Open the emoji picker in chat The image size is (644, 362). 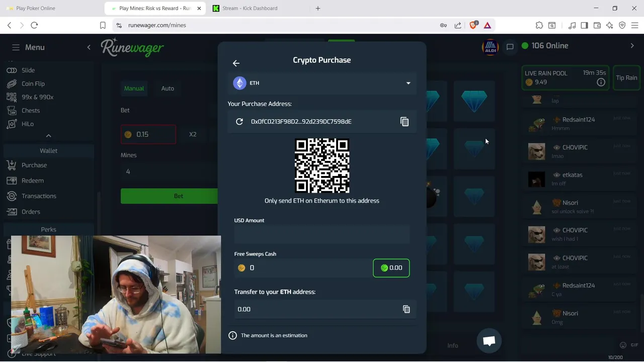tap(623, 345)
